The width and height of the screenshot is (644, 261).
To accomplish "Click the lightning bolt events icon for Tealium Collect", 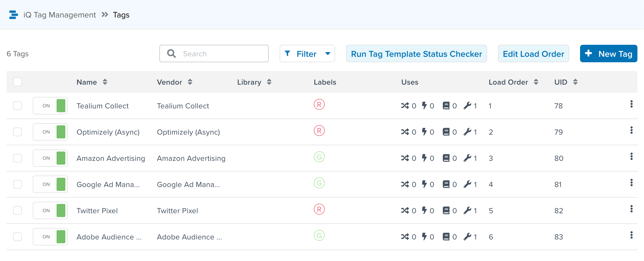I will coord(424,105).
